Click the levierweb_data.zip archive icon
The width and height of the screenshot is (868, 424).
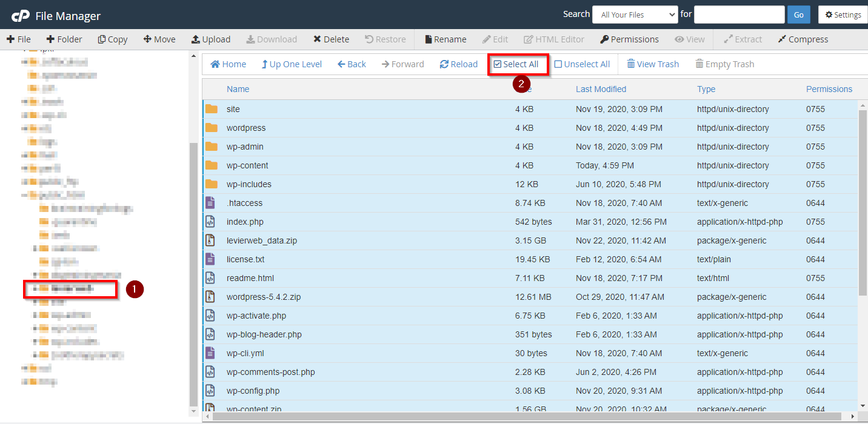210,240
